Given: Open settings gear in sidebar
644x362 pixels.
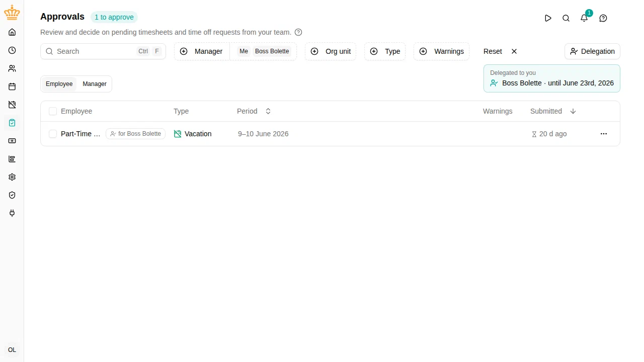Looking at the screenshot, I should click(x=12, y=177).
